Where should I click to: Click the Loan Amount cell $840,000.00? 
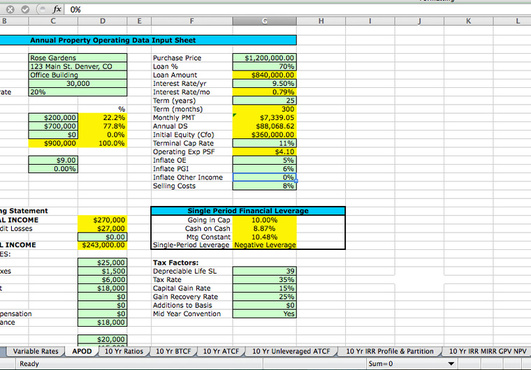pyautogui.click(x=264, y=75)
